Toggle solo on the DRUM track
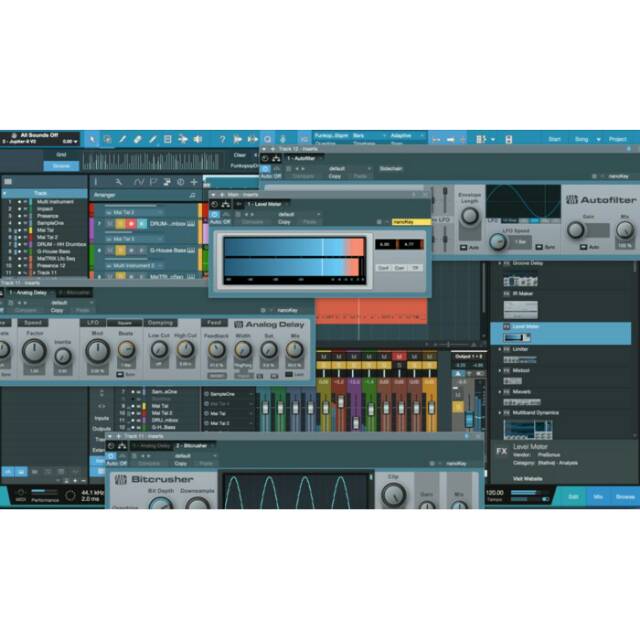This screenshot has width=640, height=640. tap(120, 224)
